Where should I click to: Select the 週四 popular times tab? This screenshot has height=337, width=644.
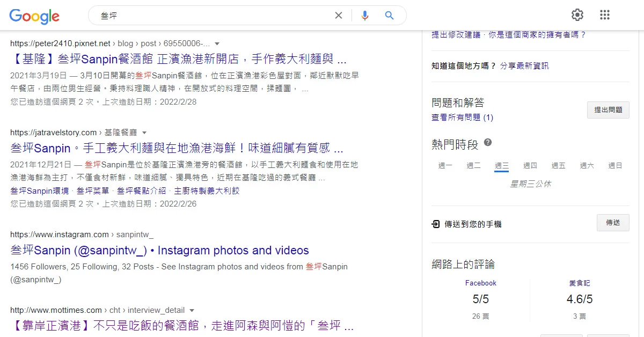click(530, 166)
